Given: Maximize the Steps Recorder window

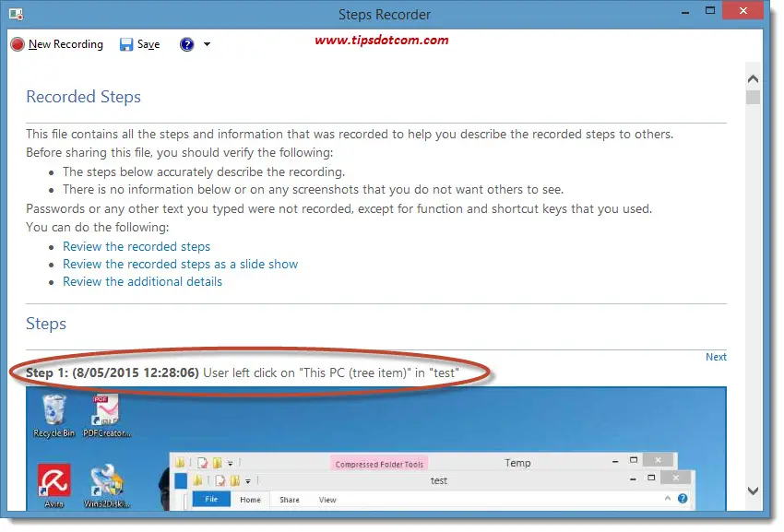Looking at the screenshot, I should [710, 10].
